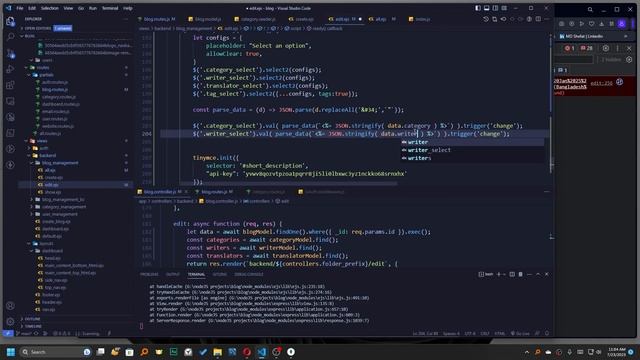
Task: Open the Edit menu
Action: tap(32, 8)
